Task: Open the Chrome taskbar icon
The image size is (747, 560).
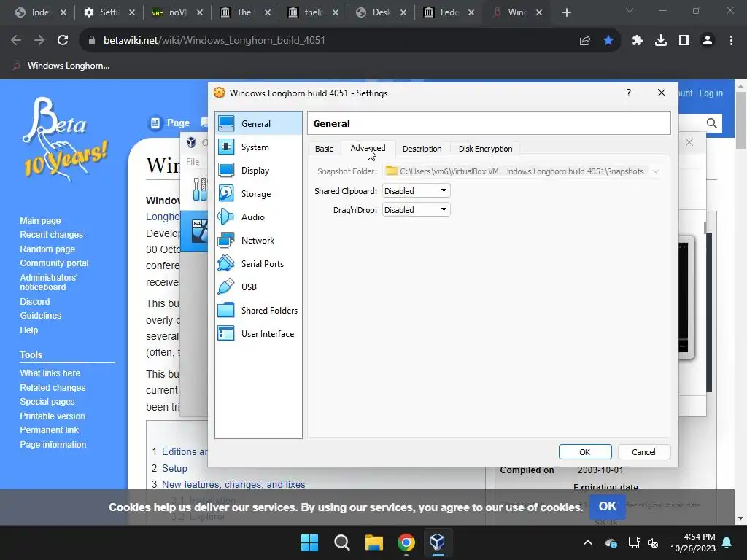Action: point(406,542)
